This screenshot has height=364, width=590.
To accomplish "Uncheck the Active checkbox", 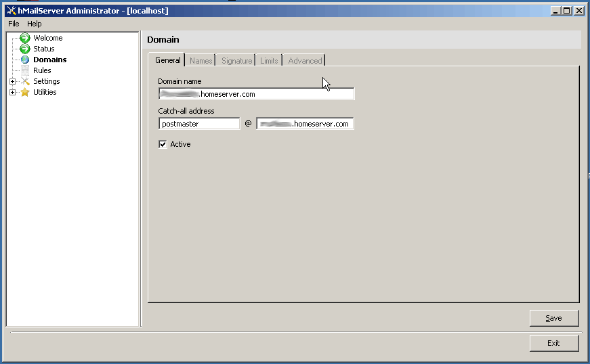I will click(x=163, y=144).
